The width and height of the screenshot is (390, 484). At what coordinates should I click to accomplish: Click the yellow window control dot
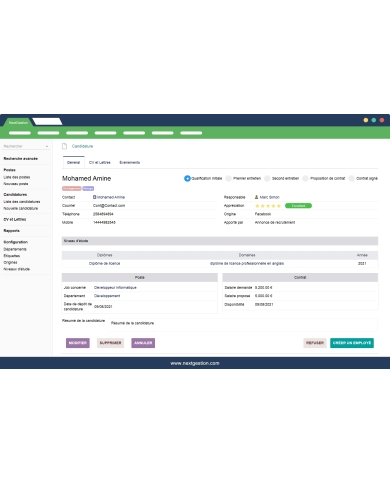366,120
